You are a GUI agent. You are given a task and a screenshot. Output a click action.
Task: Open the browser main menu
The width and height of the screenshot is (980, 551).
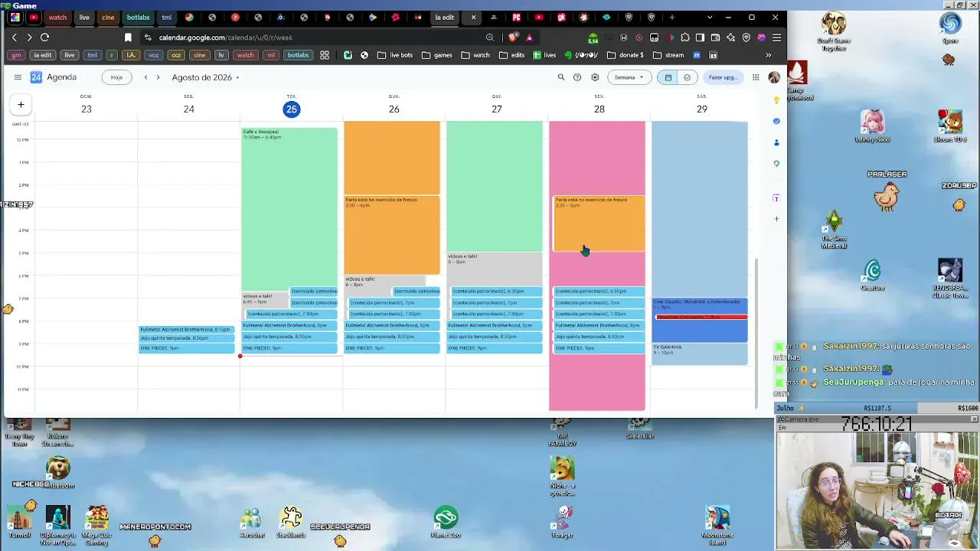(776, 37)
